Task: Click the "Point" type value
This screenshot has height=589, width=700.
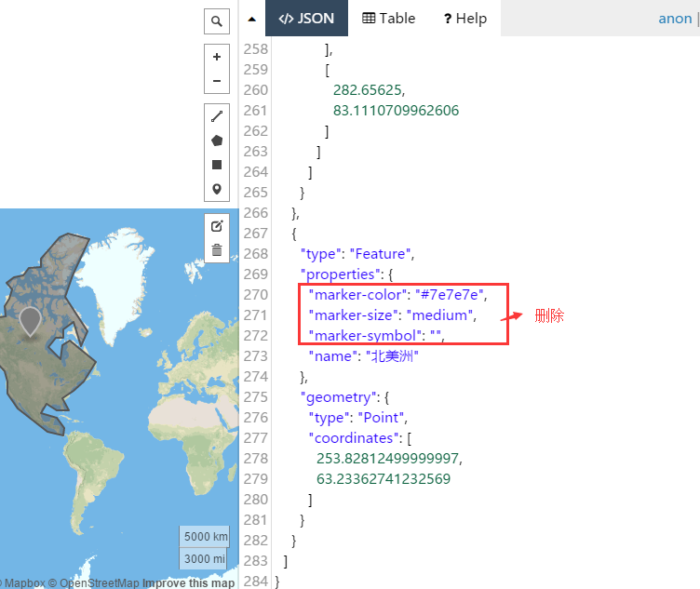Action: pyautogui.click(x=381, y=418)
